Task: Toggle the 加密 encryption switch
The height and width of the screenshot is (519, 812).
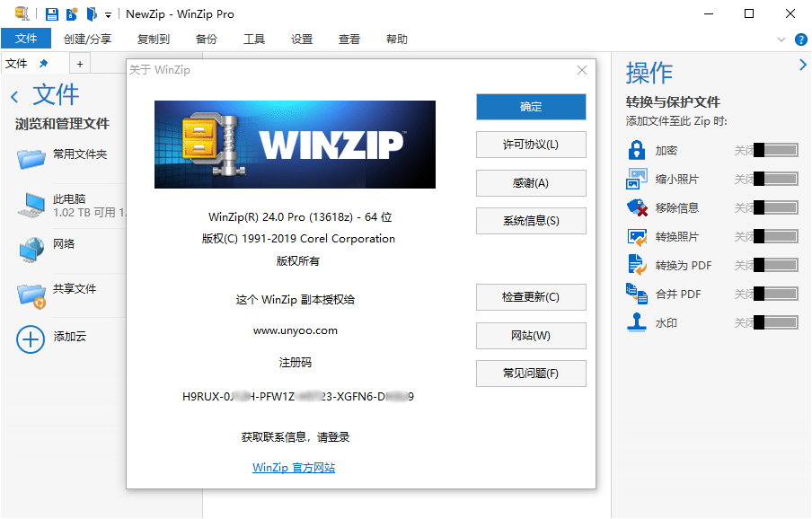Action: (x=776, y=150)
